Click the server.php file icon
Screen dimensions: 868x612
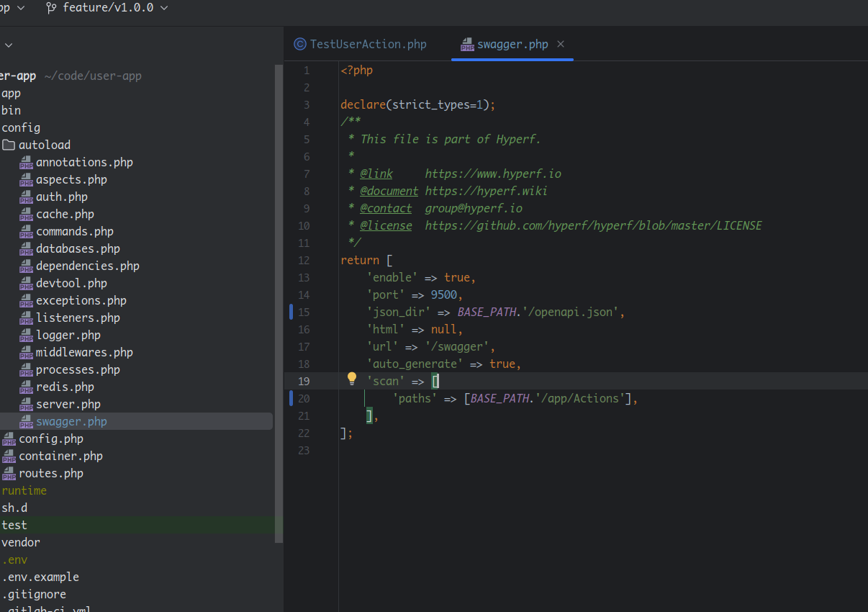[27, 405]
